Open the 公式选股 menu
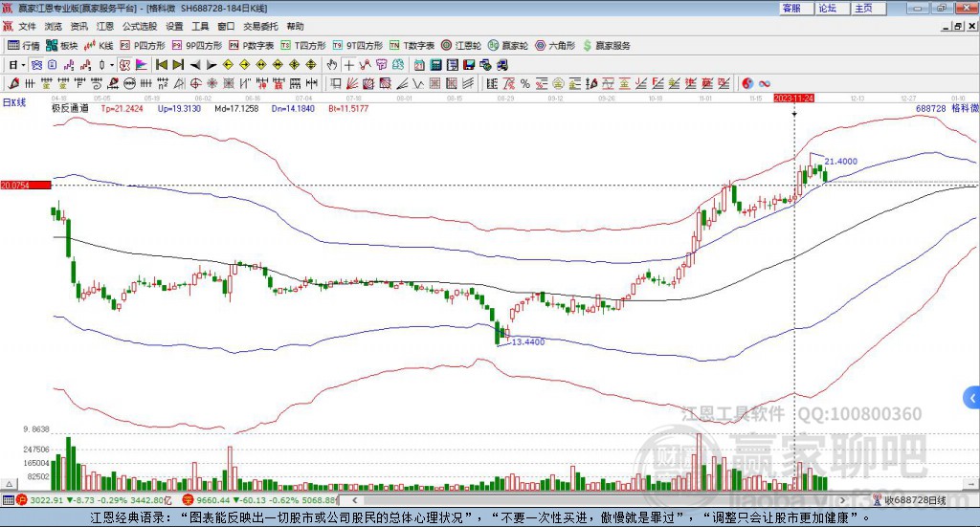 [x=140, y=26]
